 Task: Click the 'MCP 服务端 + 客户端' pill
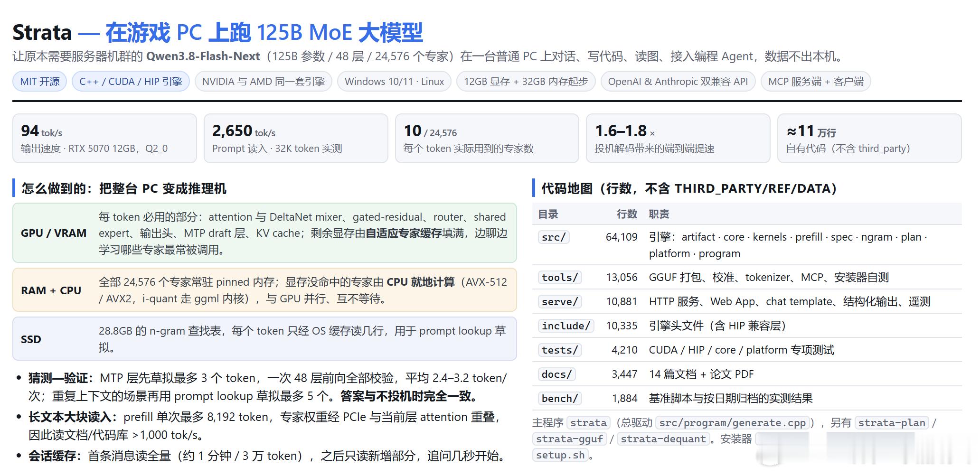[x=816, y=81]
